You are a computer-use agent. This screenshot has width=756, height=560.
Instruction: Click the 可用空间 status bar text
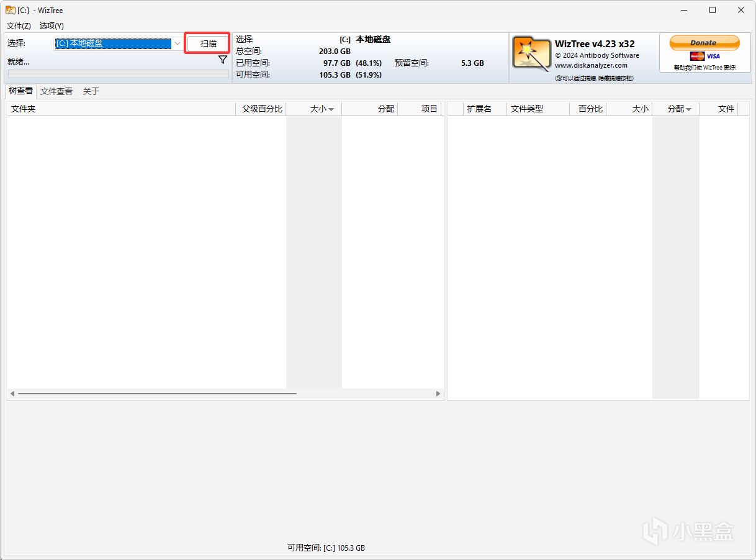click(326, 548)
